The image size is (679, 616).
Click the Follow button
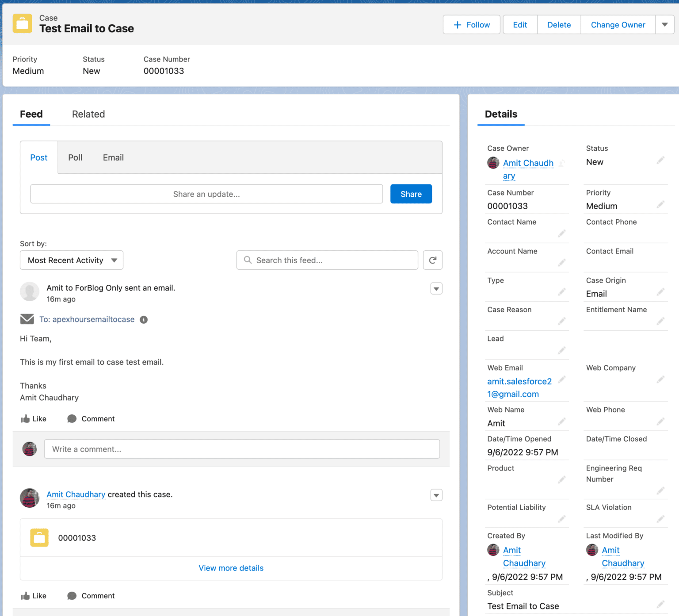471,25
